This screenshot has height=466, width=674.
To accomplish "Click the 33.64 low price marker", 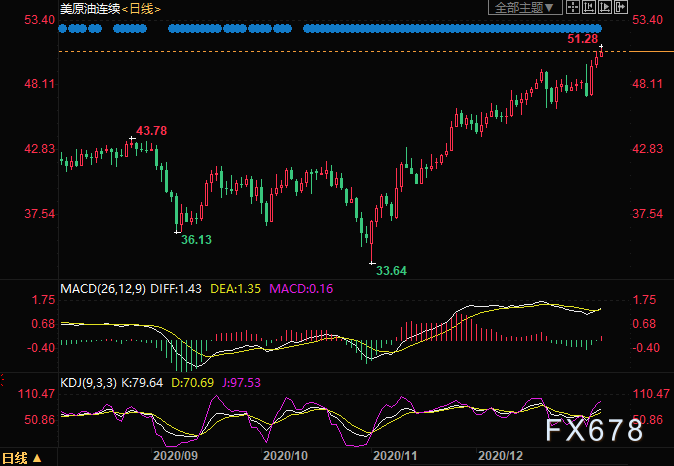I will coord(390,269).
